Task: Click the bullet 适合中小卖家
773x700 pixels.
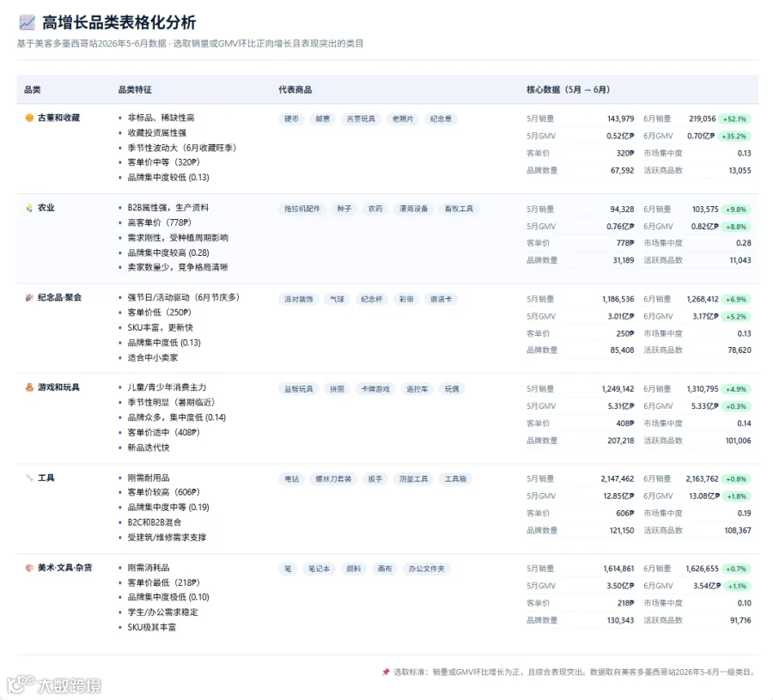Action: click(x=152, y=358)
